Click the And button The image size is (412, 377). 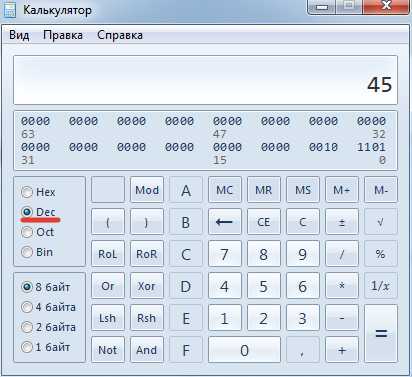click(147, 350)
